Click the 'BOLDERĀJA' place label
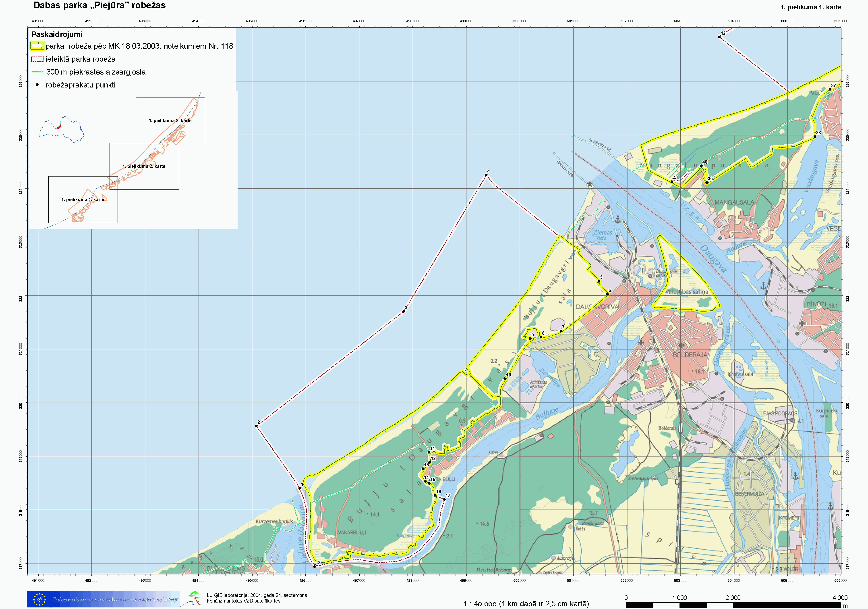Viewport: 868px width, 609px height. pos(690,355)
